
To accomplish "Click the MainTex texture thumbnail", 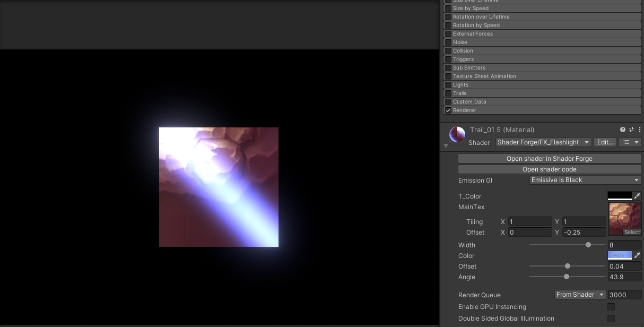I will pos(624,218).
